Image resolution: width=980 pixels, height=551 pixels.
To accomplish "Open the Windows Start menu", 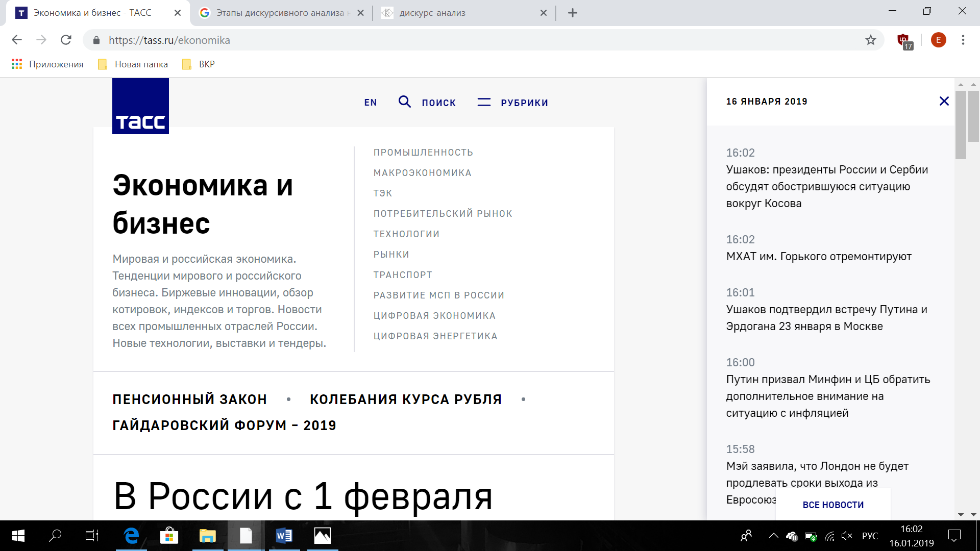I will click(18, 536).
